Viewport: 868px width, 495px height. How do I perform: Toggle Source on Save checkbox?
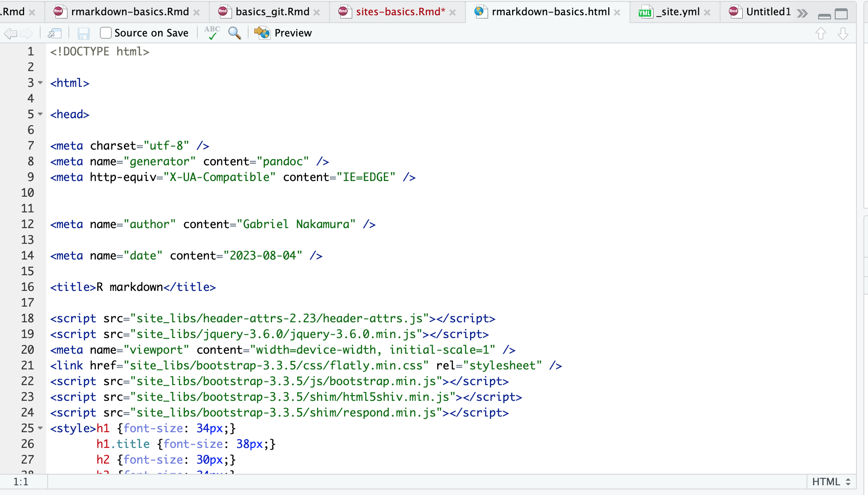click(106, 33)
